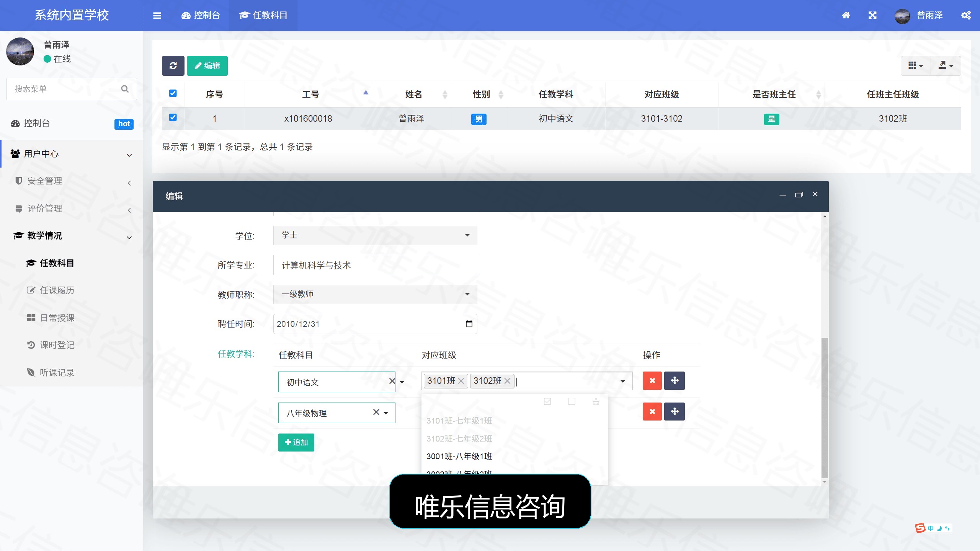
Task: Select the 任教科目 top tab
Action: pyautogui.click(x=263, y=15)
